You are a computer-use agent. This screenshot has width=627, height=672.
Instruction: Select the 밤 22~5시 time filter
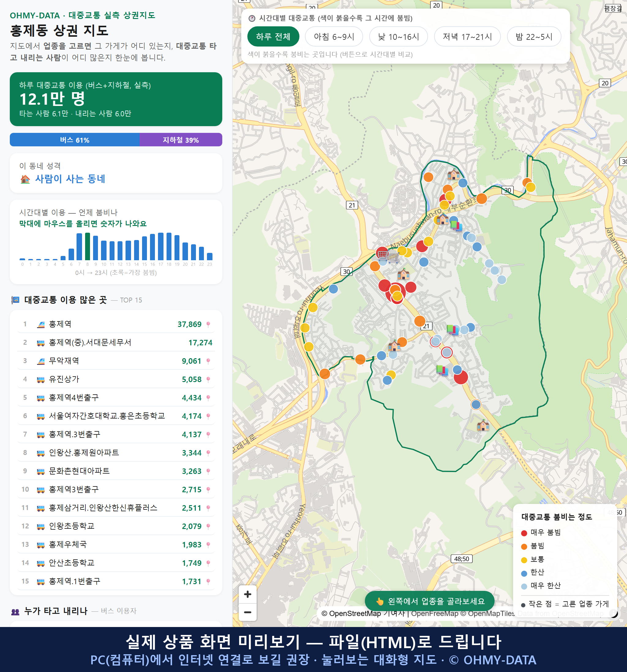click(534, 36)
